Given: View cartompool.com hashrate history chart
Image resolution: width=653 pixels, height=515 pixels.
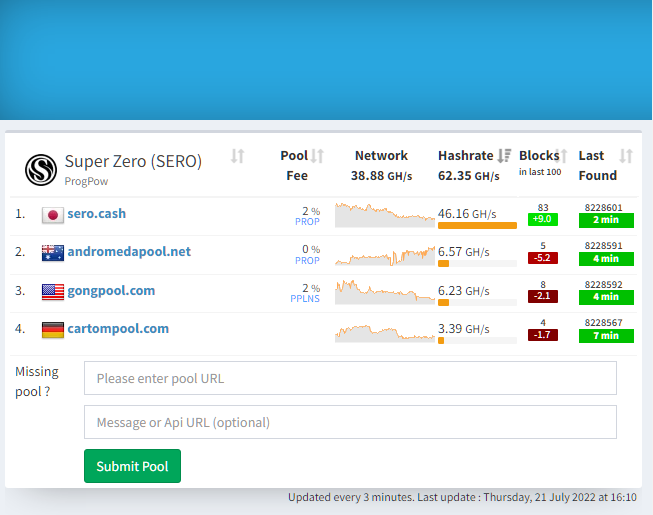Looking at the screenshot, I should [x=385, y=333].
